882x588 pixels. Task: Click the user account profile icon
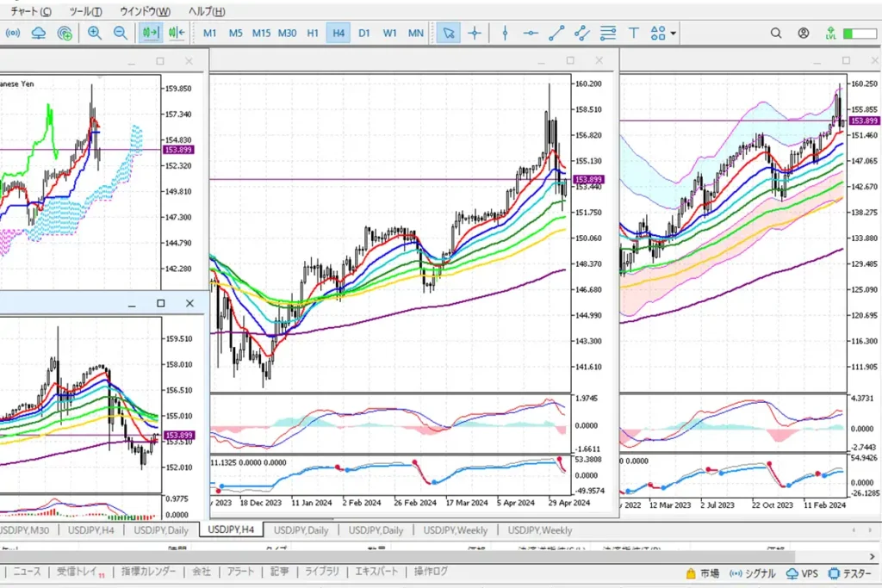click(804, 33)
